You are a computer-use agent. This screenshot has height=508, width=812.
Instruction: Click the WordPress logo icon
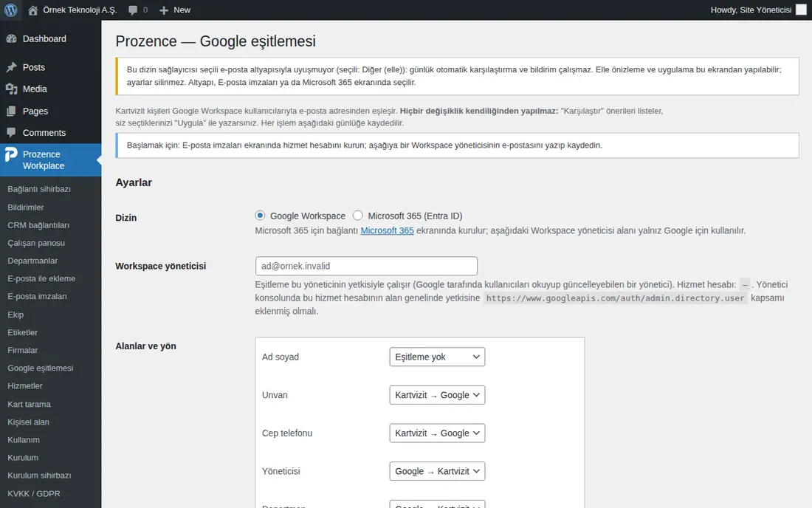click(x=10, y=10)
